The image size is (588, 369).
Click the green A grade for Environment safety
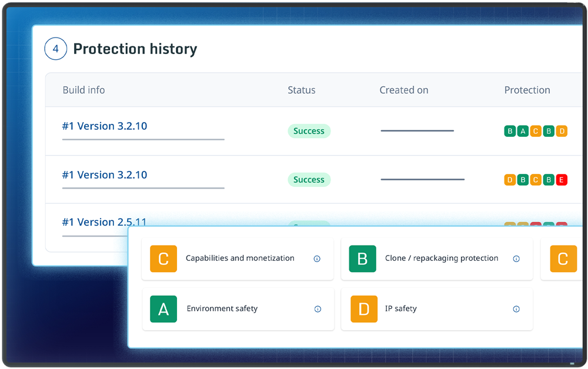(163, 309)
